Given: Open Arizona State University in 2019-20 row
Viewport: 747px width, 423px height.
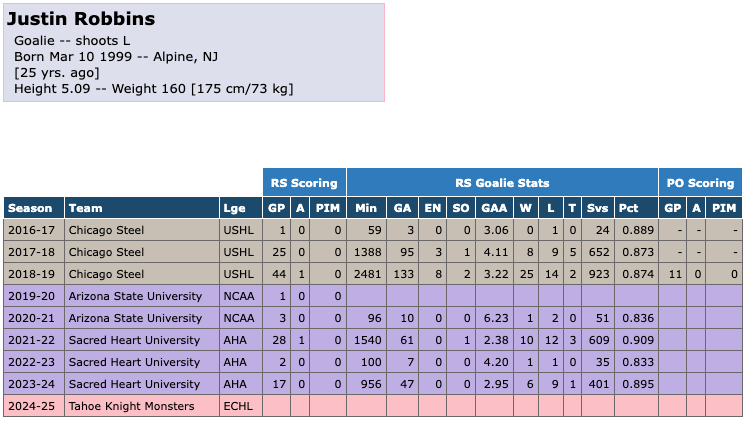Looking at the screenshot, I should (x=135, y=296).
